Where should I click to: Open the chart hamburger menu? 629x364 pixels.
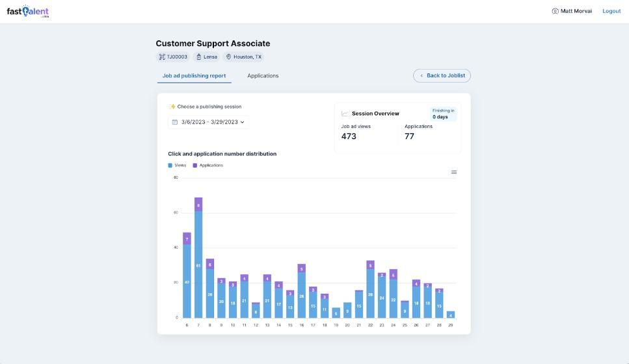coord(454,172)
